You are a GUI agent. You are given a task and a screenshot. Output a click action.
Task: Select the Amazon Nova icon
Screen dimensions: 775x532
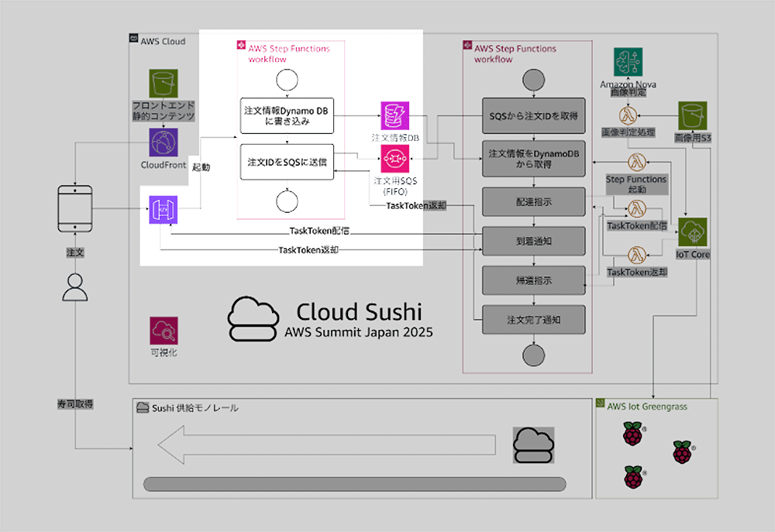(x=628, y=62)
